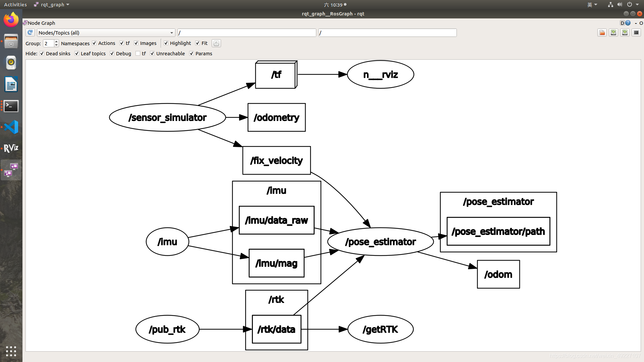Viewport: 644px width, 362px height.
Task: Click the black square save-image icon
Action: tap(636, 33)
